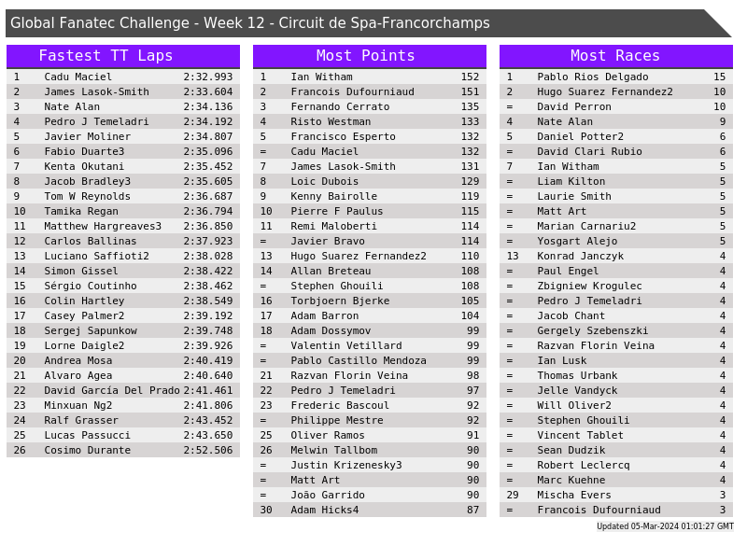Select Cadu Maciel's 2:32.993 lap time

[207, 77]
